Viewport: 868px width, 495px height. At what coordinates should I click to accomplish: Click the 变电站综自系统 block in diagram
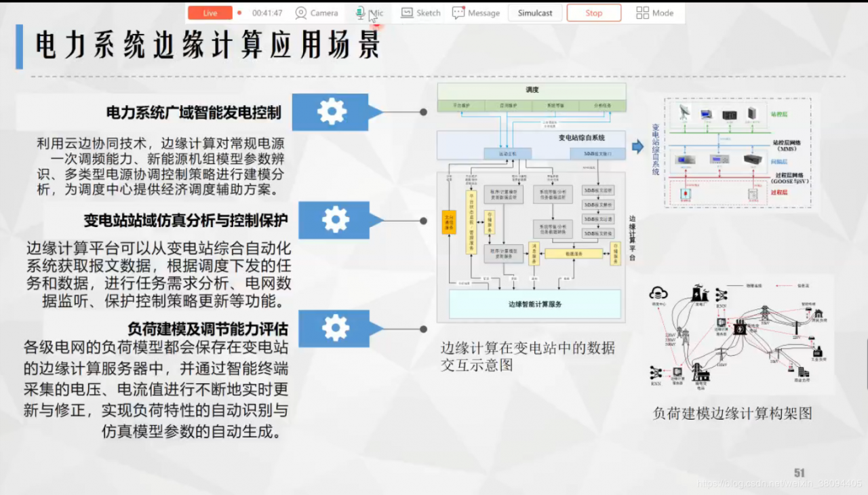pyautogui.click(x=532, y=145)
